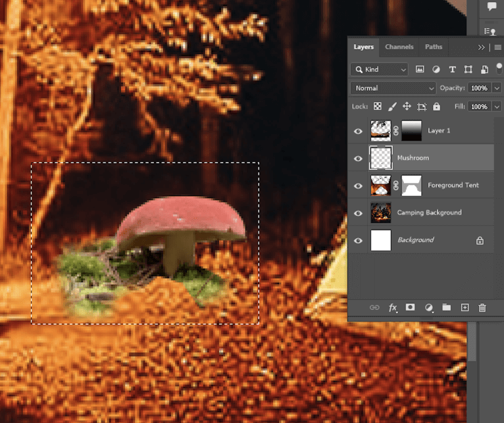Viewport: 504px width, 423px height.
Task: Lock transparent pixels icon
Action: click(x=378, y=107)
